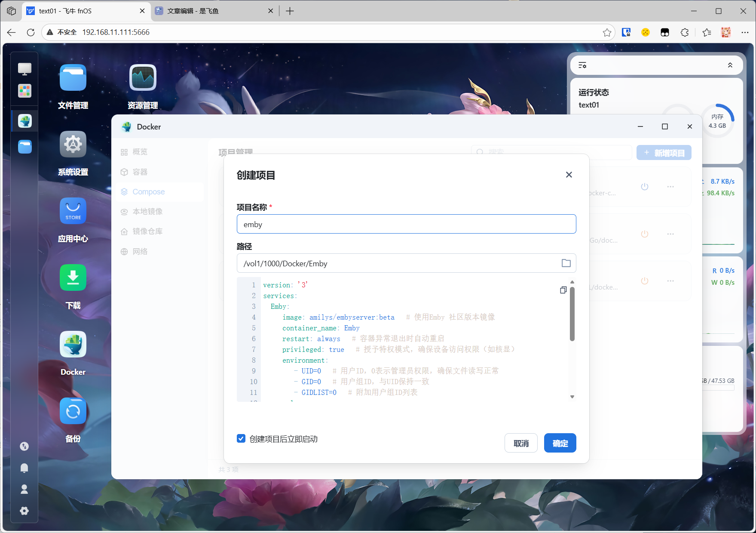Open the widget panel settings menu
Screen dimensions: 756x533
coord(582,65)
